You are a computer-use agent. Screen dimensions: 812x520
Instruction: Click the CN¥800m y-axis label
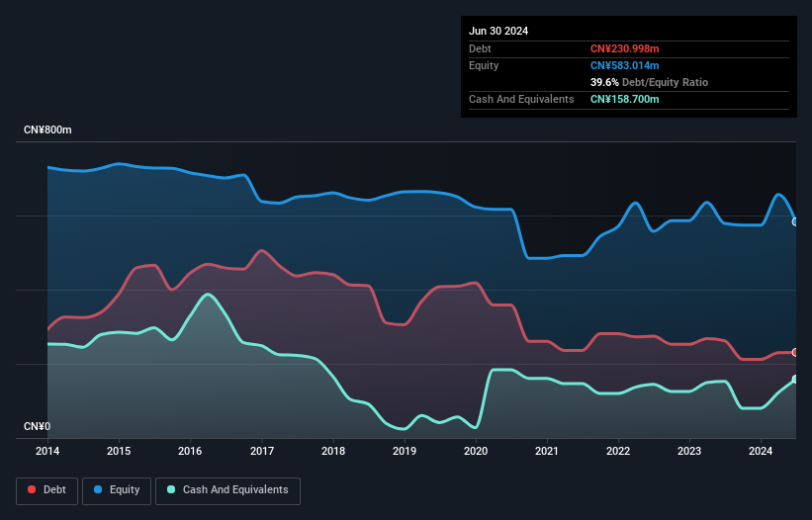(47, 130)
